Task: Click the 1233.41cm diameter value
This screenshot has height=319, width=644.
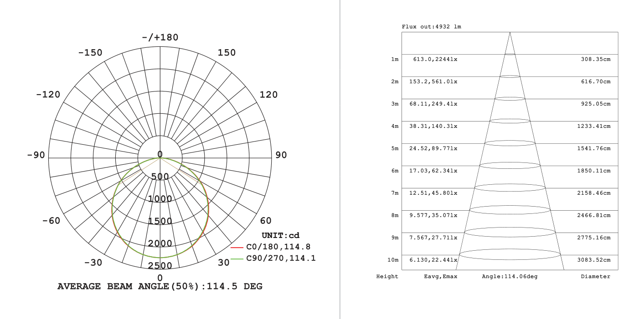Action: 594,126
